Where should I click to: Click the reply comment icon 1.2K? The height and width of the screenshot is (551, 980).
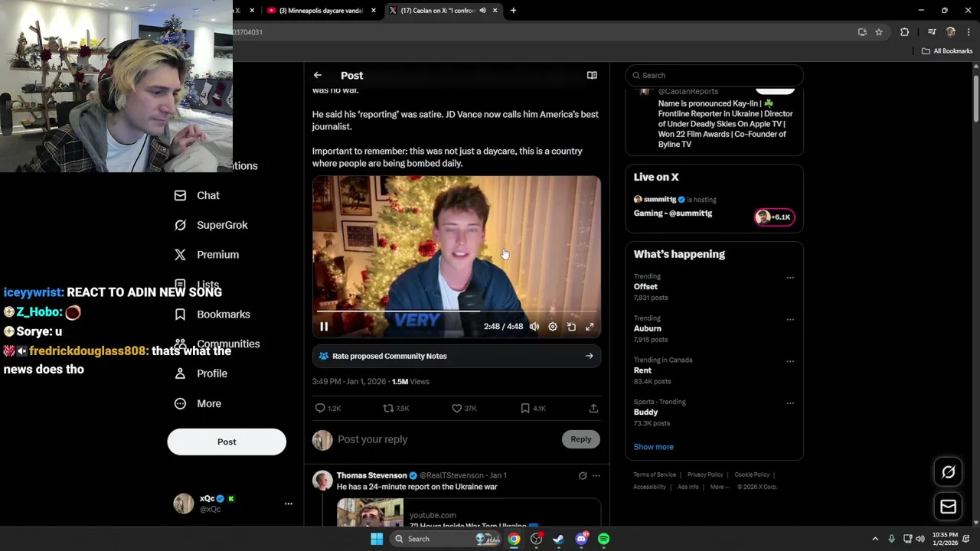328,409
